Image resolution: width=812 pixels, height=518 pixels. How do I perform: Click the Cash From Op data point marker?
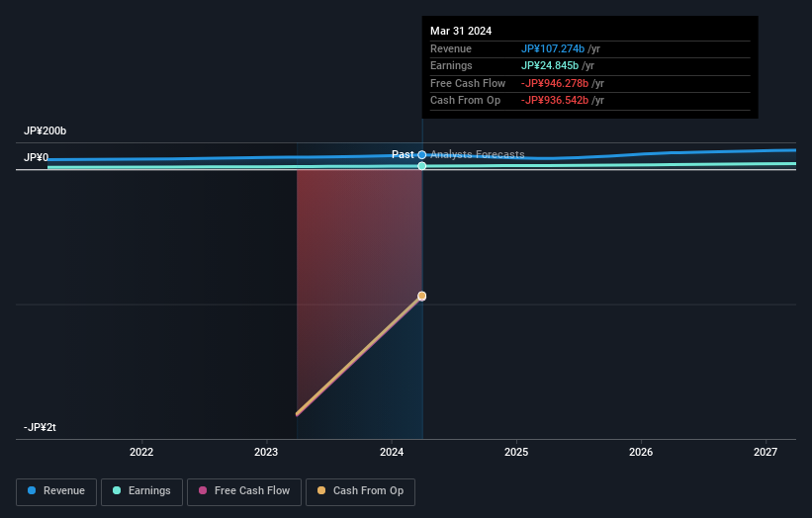tap(422, 296)
